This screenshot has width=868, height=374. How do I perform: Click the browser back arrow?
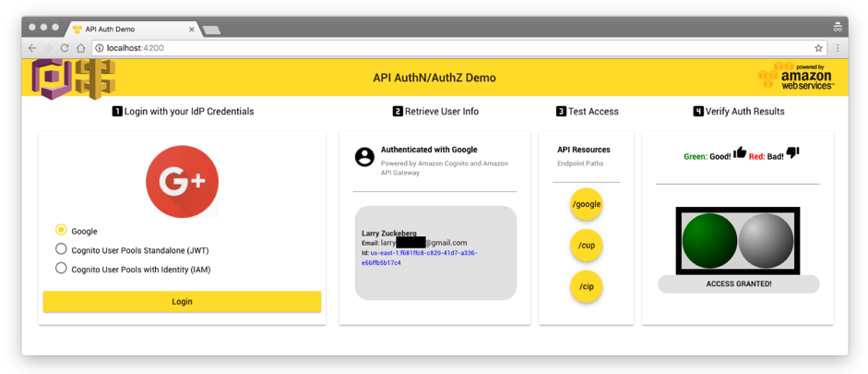pyautogui.click(x=32, y=48)
